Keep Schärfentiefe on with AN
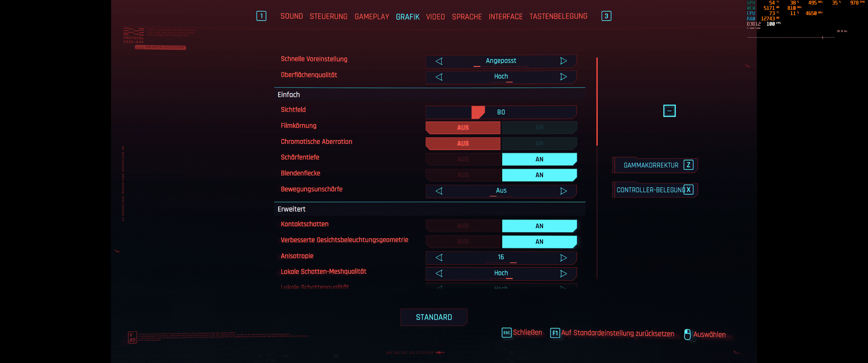 click(539, 159)
